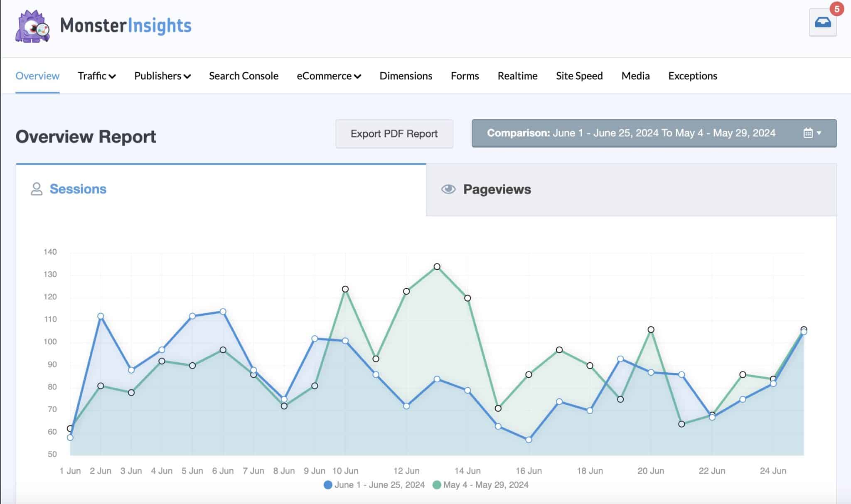Open the Search Console section
The height and width of the screenshot is (504, 851).
(243, 76)
